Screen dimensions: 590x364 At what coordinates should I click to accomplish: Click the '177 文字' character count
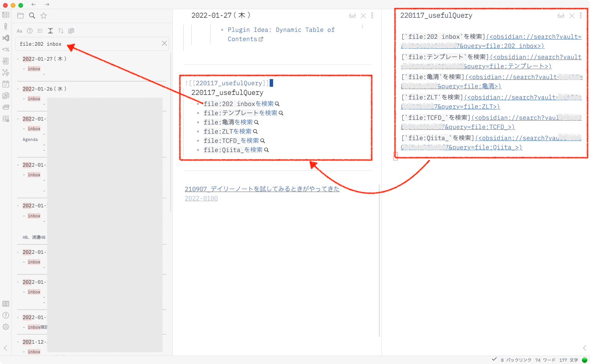pos(569,360)
